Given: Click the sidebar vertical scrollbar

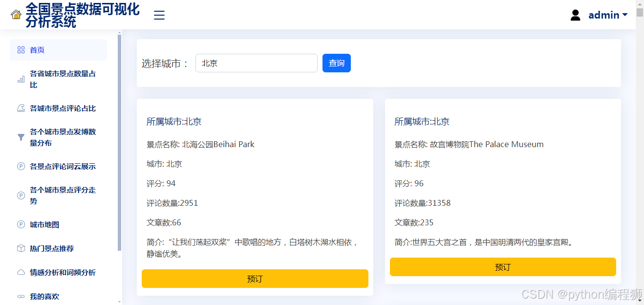Looking at the screenshot, I should click(x=120, y=142).
